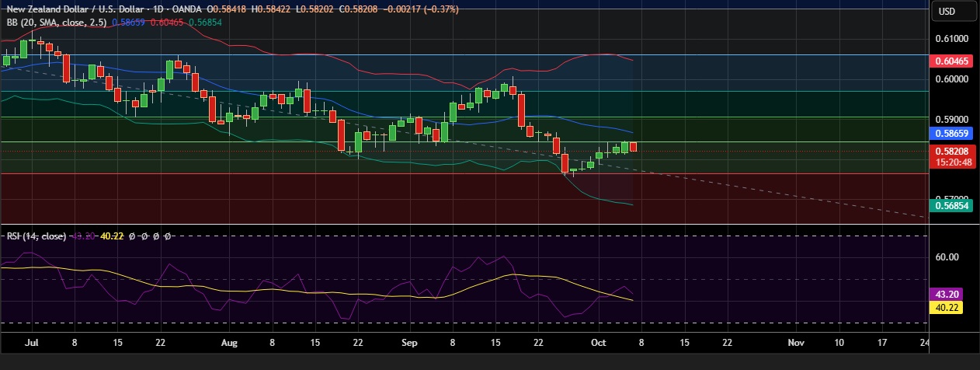Click the Oct label on time axis

click(x=598, y=342)
